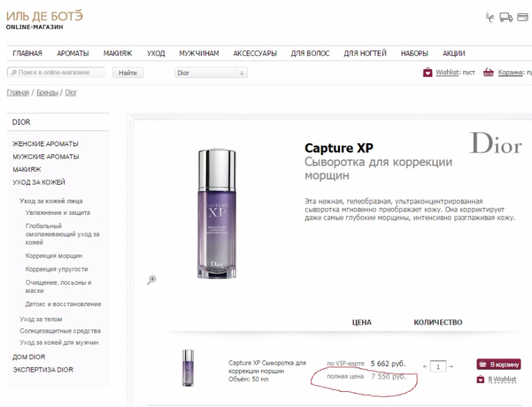Click the delivery truck icon in header
Viewport: 532px width, 407px height.
point(506,17)
